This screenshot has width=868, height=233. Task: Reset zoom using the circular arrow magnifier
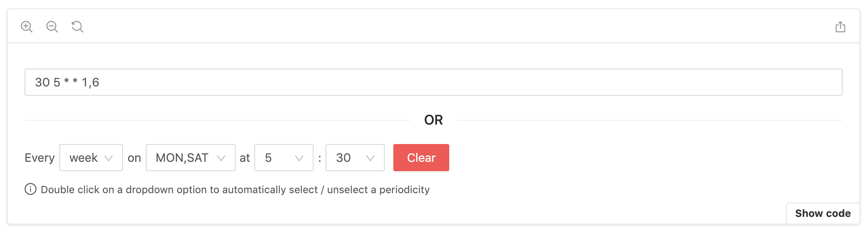tap(78, 27)
